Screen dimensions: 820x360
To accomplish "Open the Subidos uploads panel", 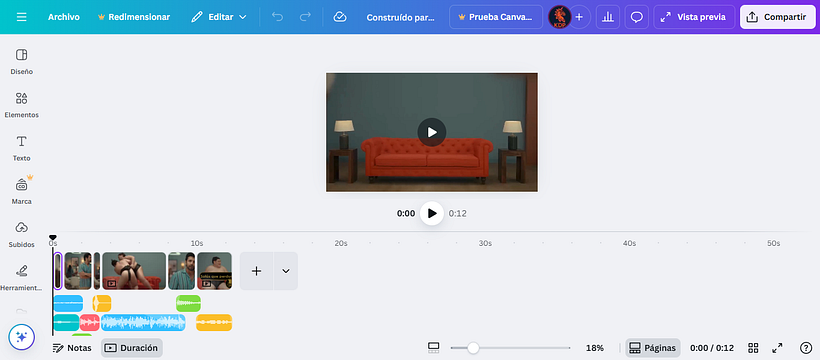I will [21, 235].
